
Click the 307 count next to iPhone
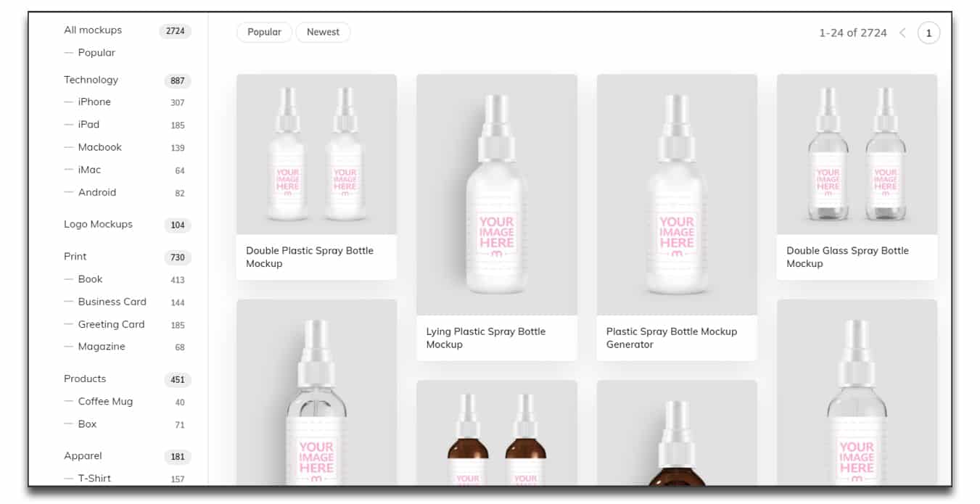tap(178, 103)
